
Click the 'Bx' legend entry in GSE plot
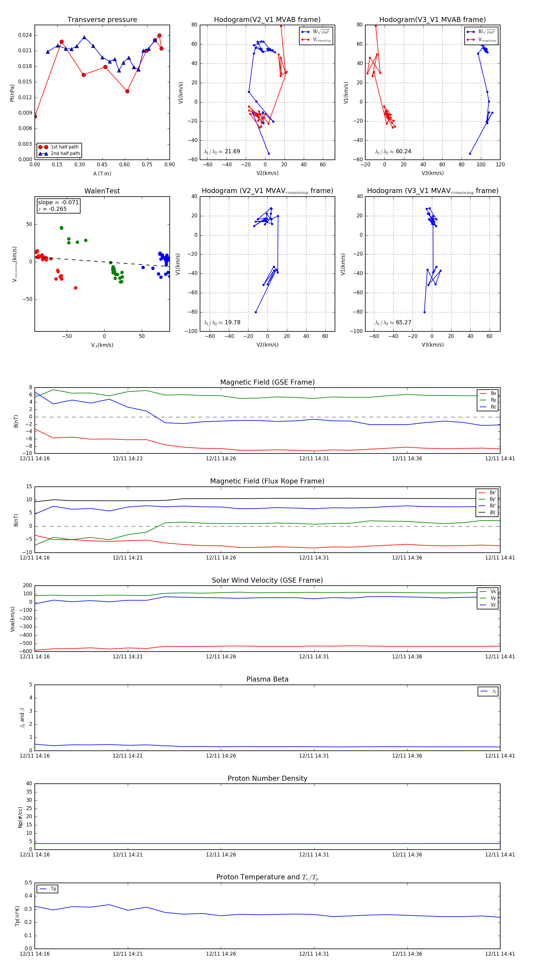488,394
